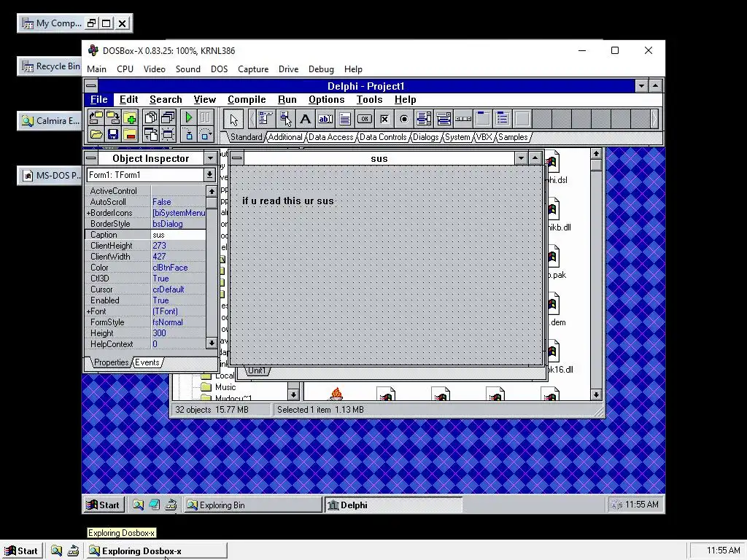
Task: Switch to Exploring Bin taskbar button
Action: [253, 505]
